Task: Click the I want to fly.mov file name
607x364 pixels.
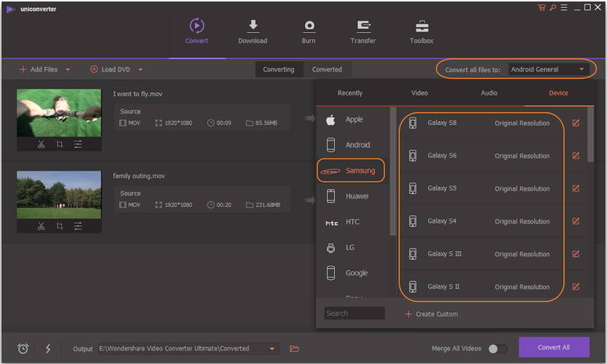Action: point(138,93)
